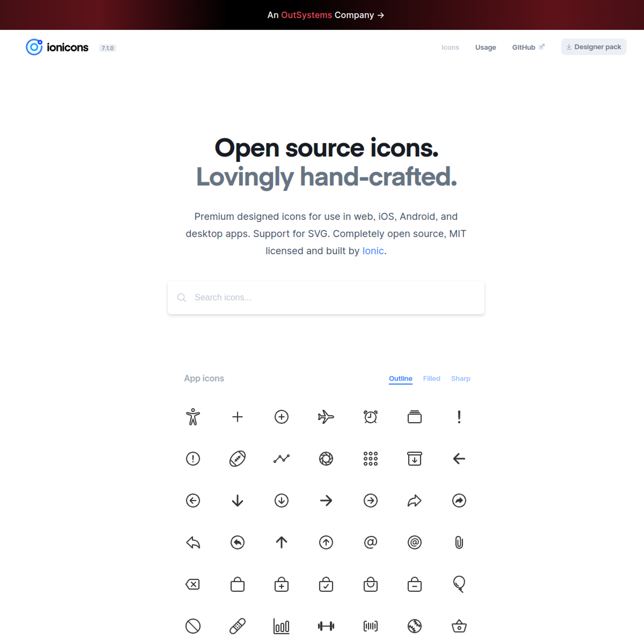Select the bar-chart icon
The height and width of the screenshot is (644, 644).
tap(282, 626)
